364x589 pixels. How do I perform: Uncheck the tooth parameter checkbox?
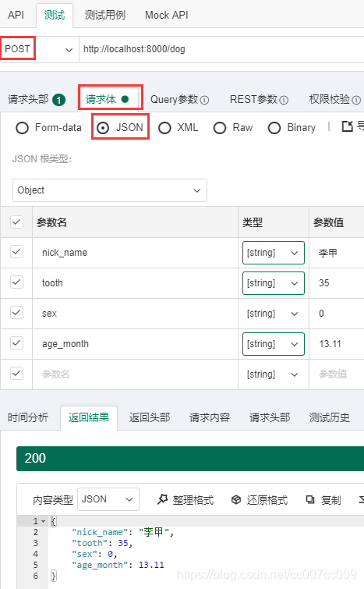[x=16, y=282]
